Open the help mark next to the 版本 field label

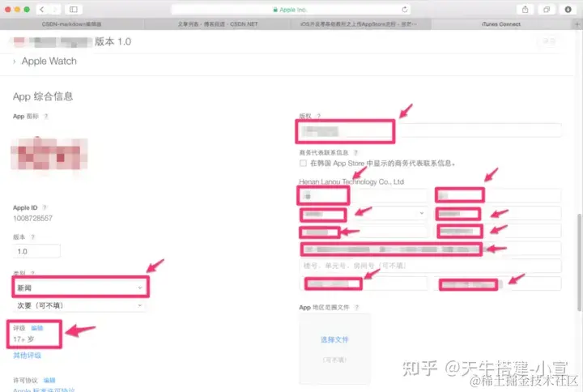pyautogui.click(x=32, y=237)
